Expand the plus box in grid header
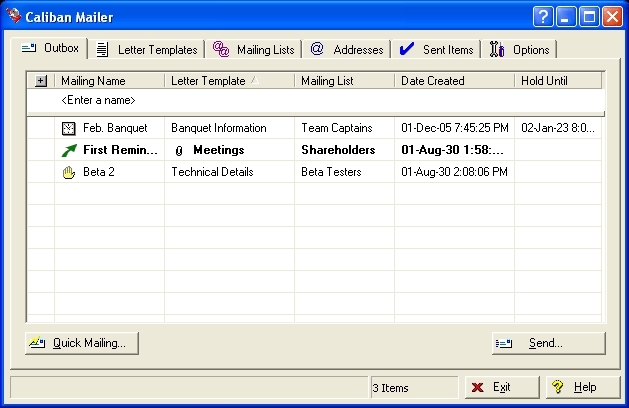 tap(41, 81)
